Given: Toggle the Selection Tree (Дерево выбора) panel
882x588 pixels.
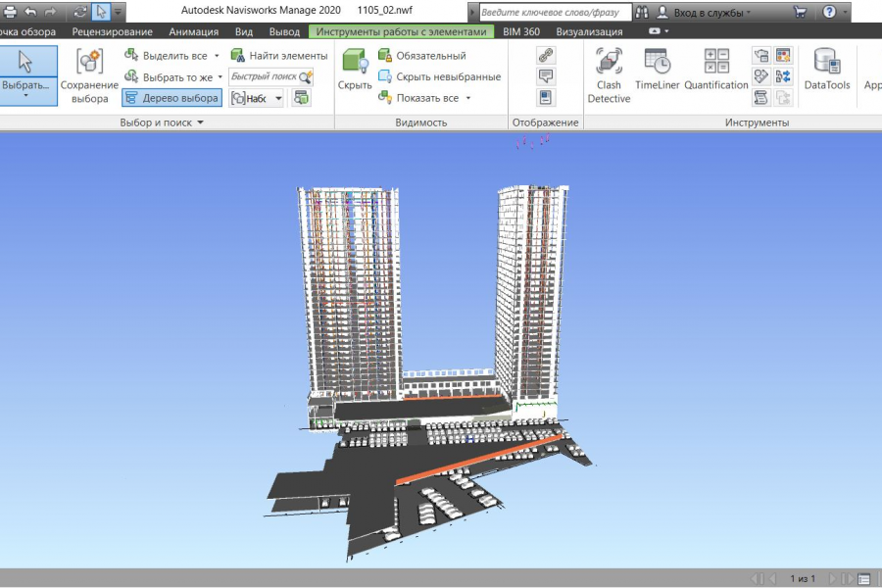Looking at the screenshot, I should pos(171,98).
